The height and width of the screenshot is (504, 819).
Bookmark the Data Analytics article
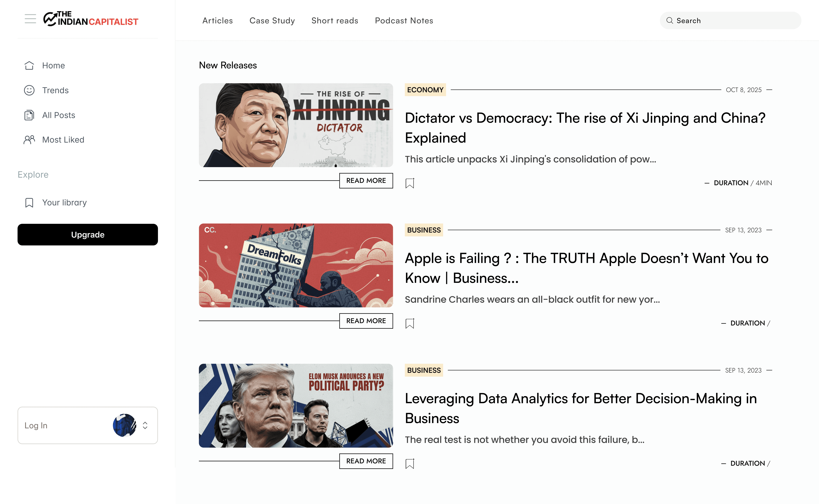click(x=410, y=464)
